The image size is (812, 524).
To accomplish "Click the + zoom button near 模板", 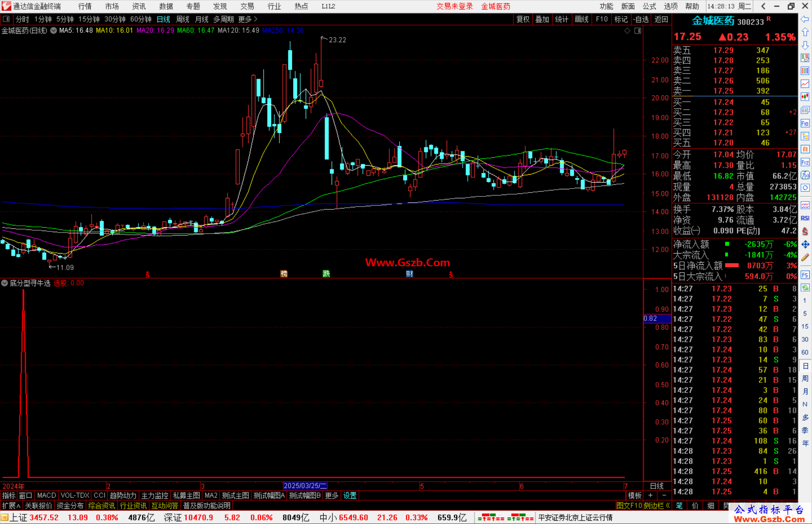I will pos(650,495).
